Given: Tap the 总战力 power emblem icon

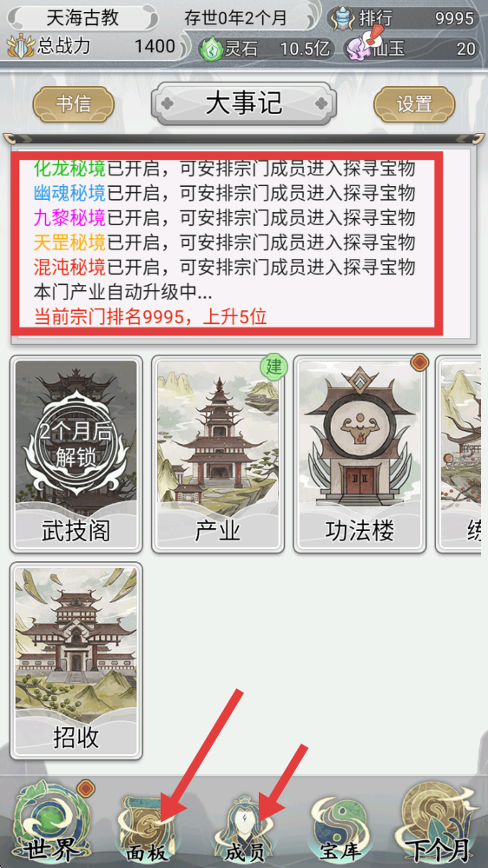Looking at the screenshot, I should 21,47.
